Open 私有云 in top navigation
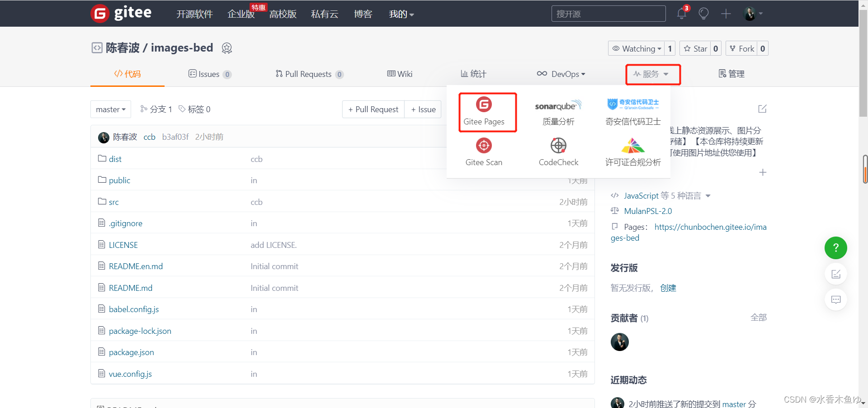 [x=325, y=14]
